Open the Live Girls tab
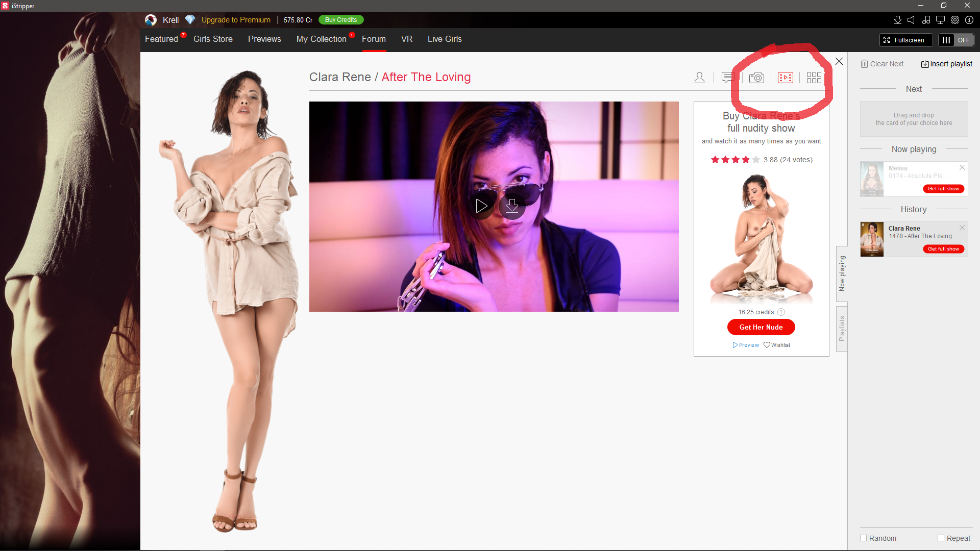Viewport: 980px width, 551px height. tap(445, 39)
